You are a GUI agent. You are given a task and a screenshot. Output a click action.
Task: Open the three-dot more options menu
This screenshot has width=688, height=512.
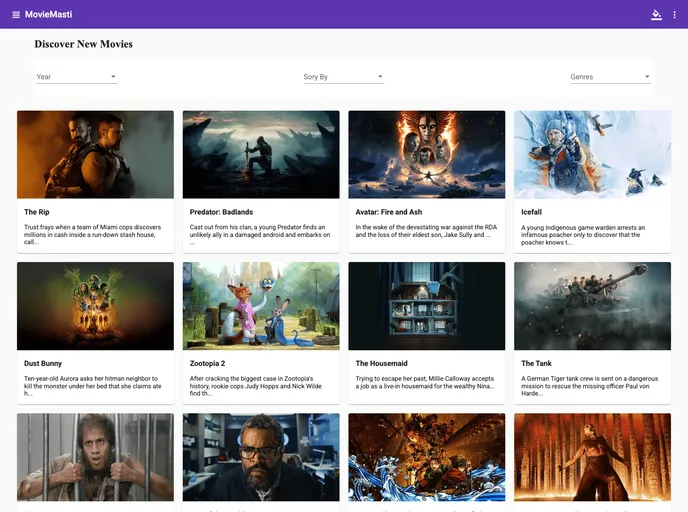click(674, 14)
